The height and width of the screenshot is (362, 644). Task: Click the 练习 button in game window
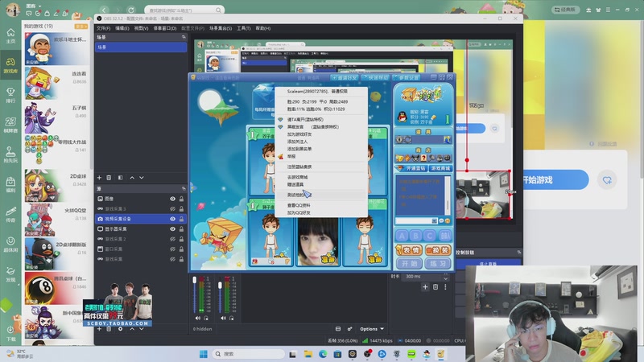(438, 263)
